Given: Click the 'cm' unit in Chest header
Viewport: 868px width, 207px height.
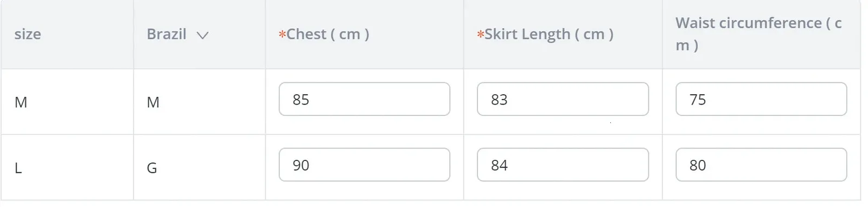Looking at the screenshot, I should click(x=349, y=35).
